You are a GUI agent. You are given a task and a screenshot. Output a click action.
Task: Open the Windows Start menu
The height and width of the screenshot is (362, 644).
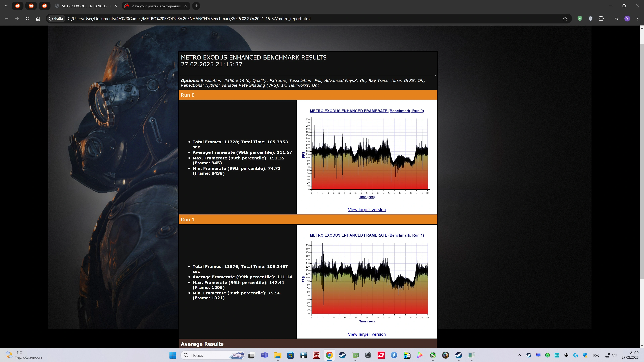coord(172,355)
